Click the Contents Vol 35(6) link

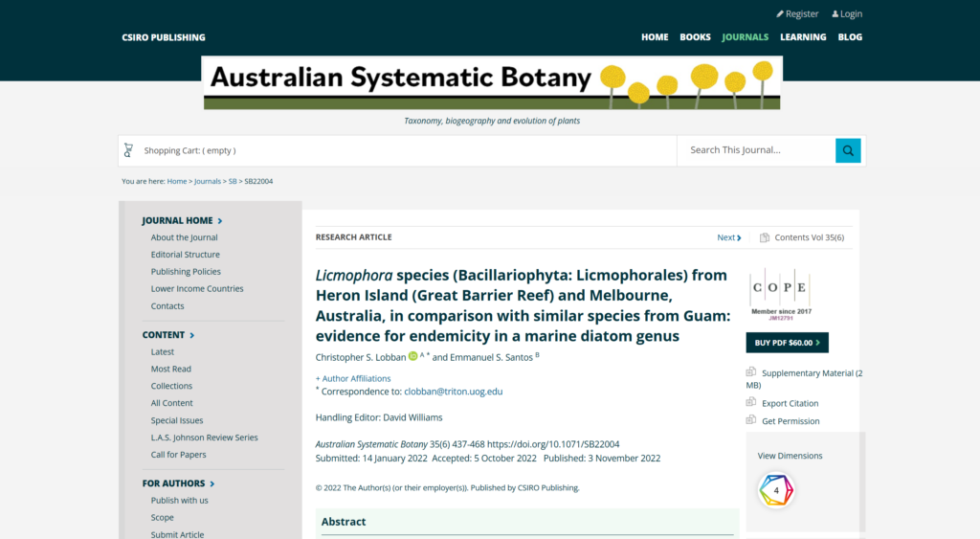[809, 237]
